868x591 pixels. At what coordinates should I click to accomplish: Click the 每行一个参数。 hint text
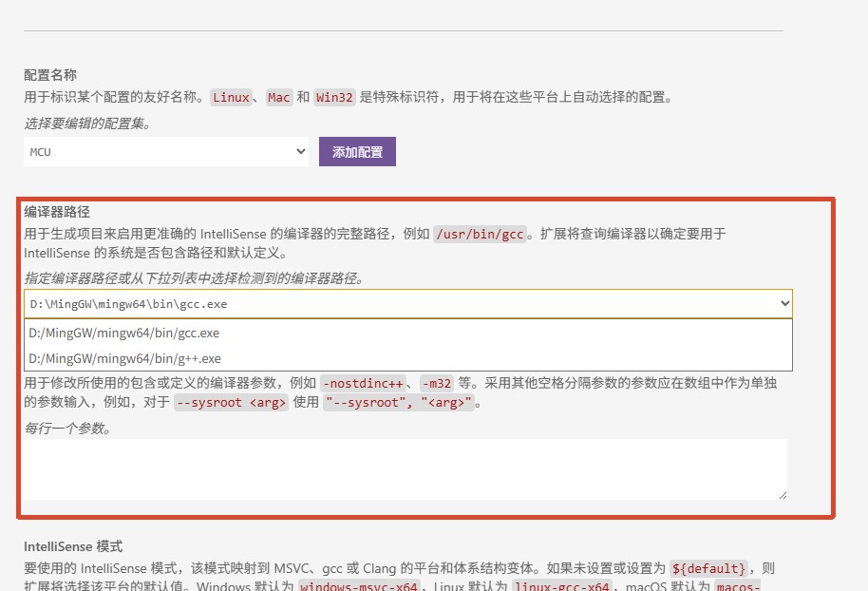(67, 429)
